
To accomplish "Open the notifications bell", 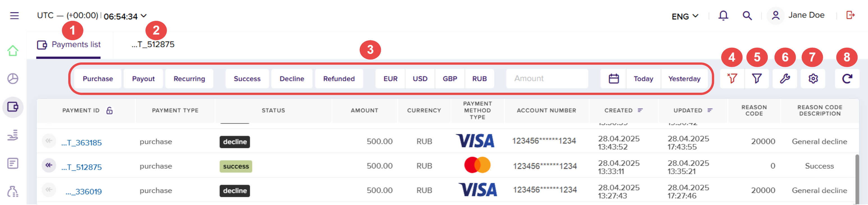I will [723, 15].
